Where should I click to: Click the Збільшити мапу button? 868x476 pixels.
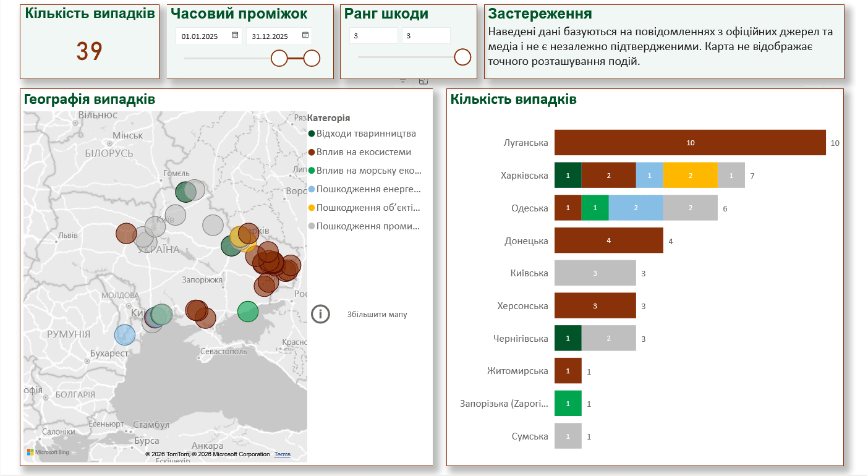377,315
